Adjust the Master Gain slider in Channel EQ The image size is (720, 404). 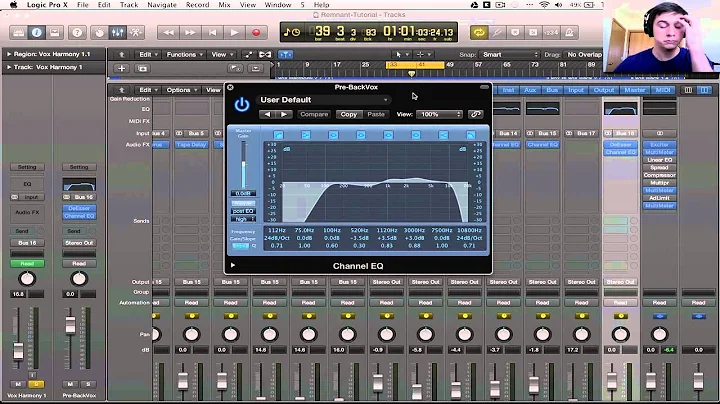[243, 164]
